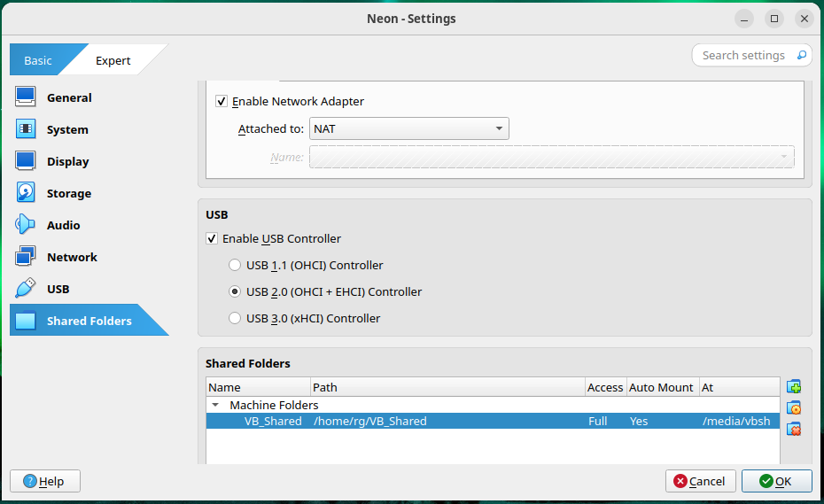Collapse the Machine Folders tree node
This screenshot has width=824, height=504.
[x=216, y=405]
